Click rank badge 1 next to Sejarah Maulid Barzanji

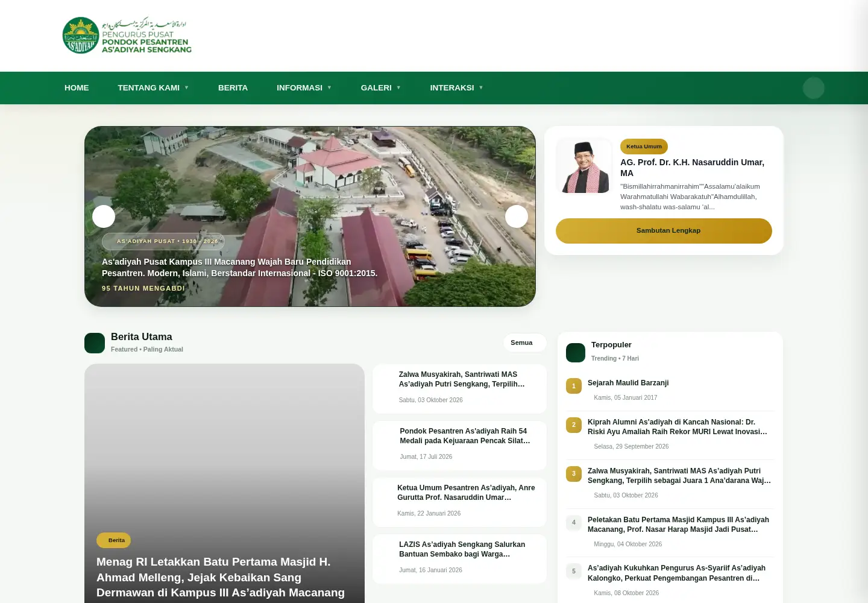click(x=574, y=386)
